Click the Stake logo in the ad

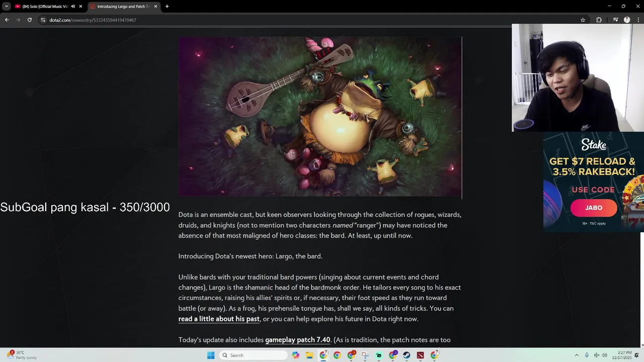click(x=594, y=145)
